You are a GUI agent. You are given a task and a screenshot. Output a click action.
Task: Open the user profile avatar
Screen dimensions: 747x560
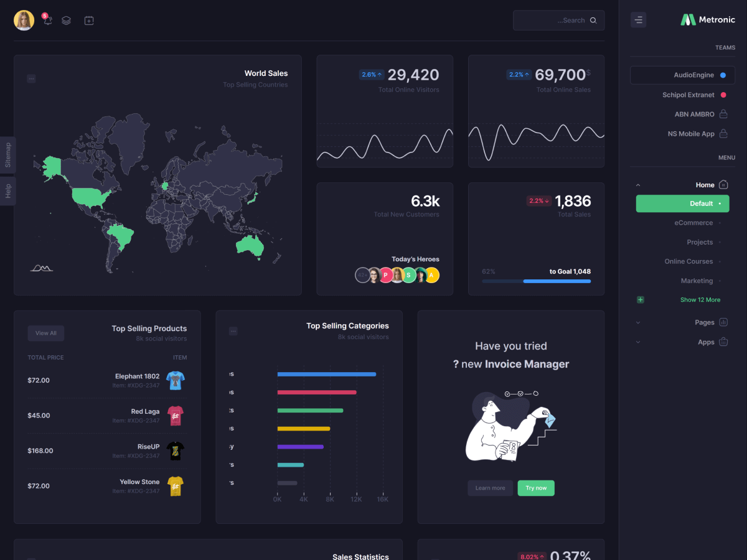[24, 21]
